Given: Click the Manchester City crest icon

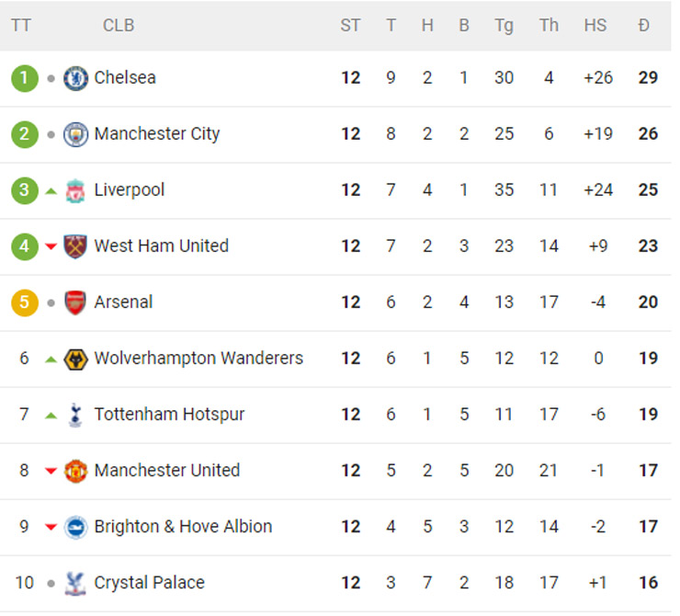Looking at the screenshot, I should pyautogui.click(x=75, y=134).
